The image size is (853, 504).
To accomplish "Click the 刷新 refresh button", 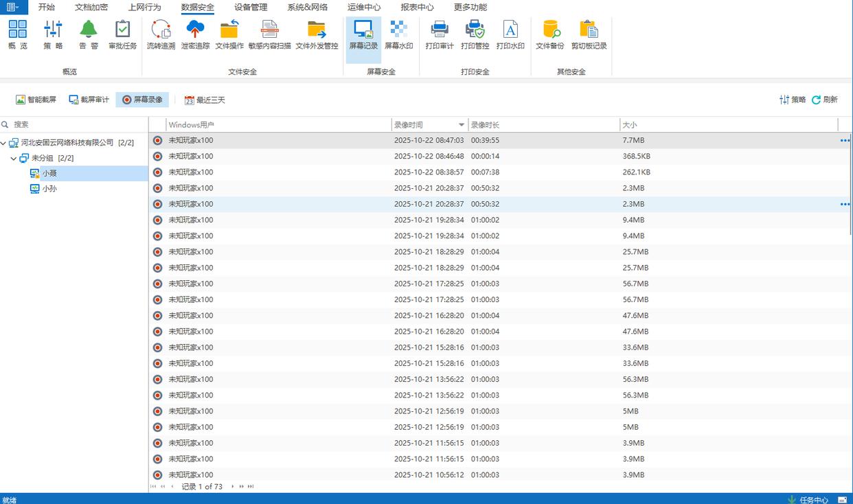I will (825, 100).
